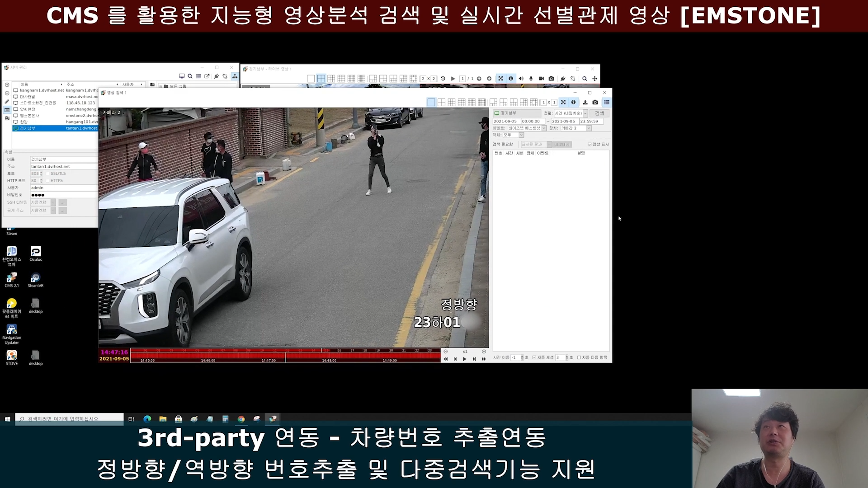The image size is (868, 488).
Task: Click next page down-arrow icon in live view
Action: point(489,79)
